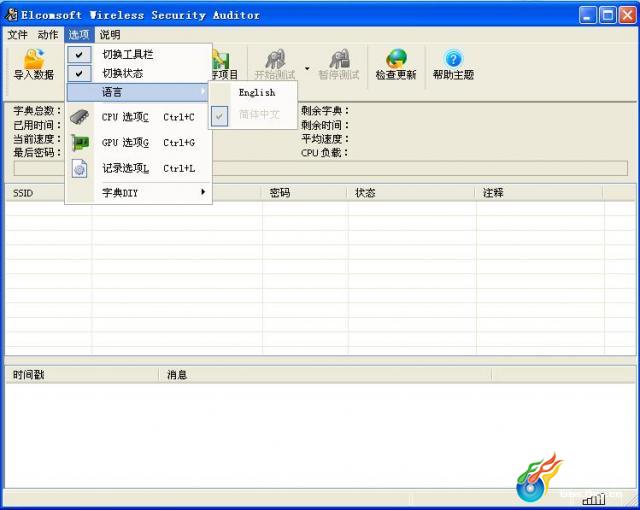The width and height of the screenshot is (640, 510).
Task: Click the 已用时间 label
Action: pyautogui.click(x=37, y=125)
